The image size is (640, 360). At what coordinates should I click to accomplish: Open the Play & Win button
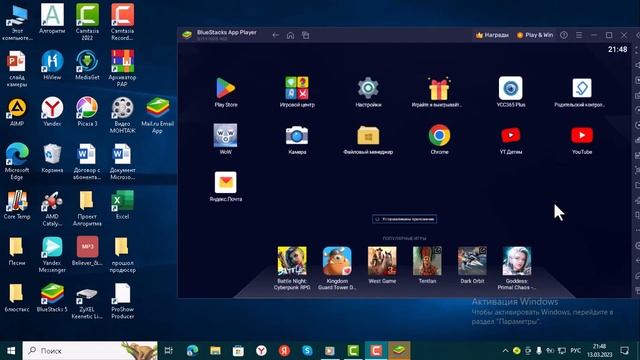pos(535,35)
